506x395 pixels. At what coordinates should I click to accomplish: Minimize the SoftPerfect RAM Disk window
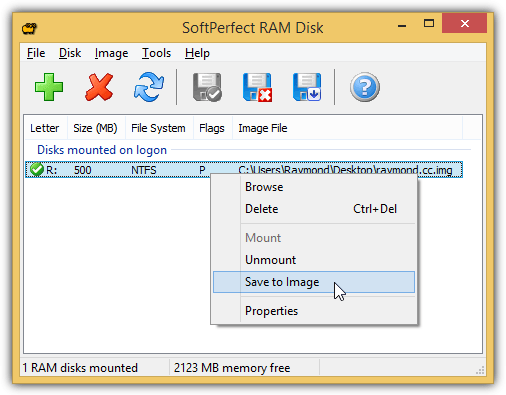pos(402,25)
